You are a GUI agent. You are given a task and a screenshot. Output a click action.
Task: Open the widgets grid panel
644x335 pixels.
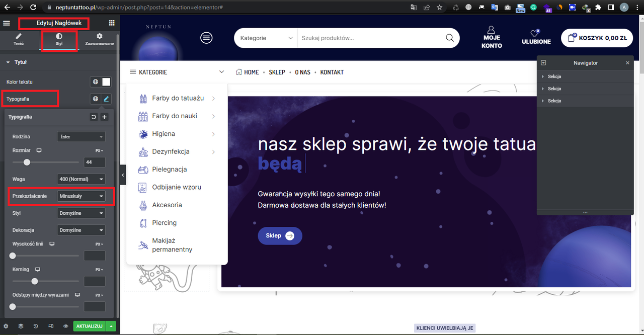coord(112,23)
